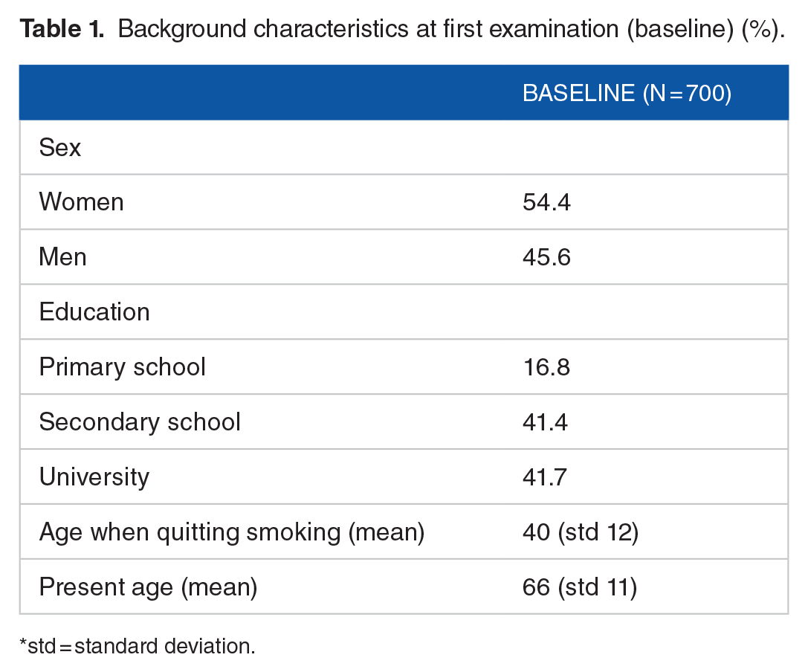Click the Primary school row label
Viewport: 808px width, 672px height.
(x=123, y=367)
